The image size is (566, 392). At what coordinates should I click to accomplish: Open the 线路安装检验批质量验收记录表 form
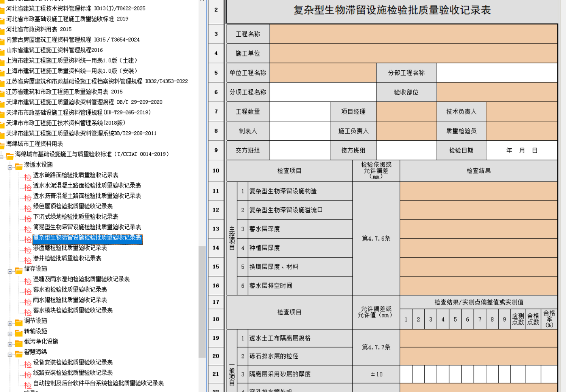pyautogui.click(x=73, y=373)
